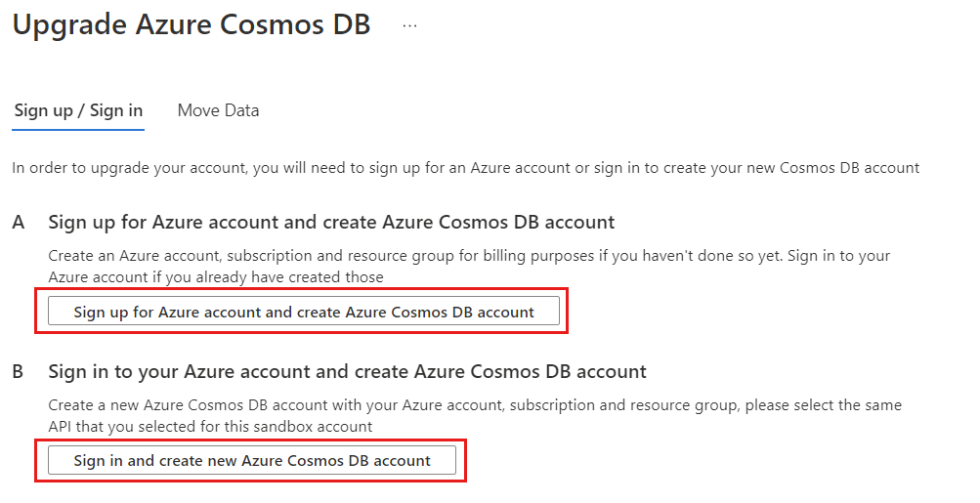Click the line 'API that you selected for this'
Viewport: 980px width, 503px height.
point(210,427)
